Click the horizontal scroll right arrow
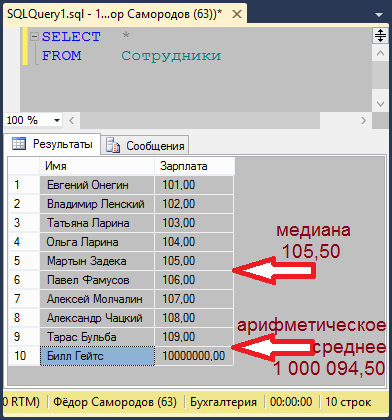This screenshot has height=420, width=392. pos(363,120)
